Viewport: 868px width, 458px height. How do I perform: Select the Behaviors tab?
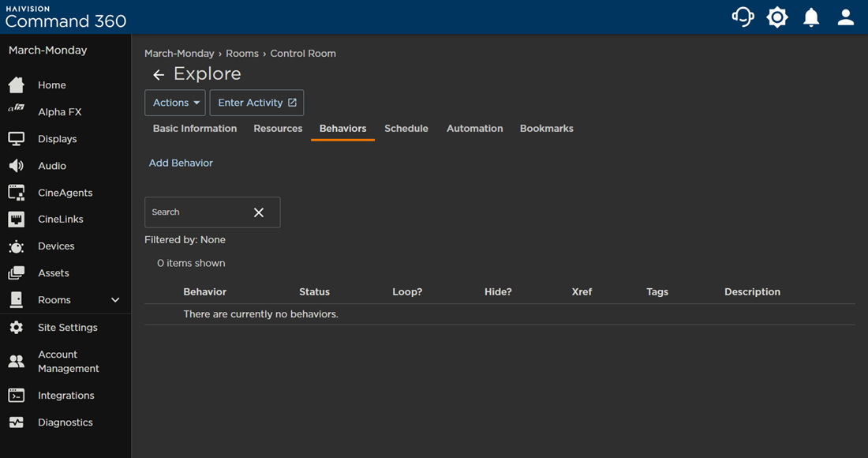[x=342, y=129]
